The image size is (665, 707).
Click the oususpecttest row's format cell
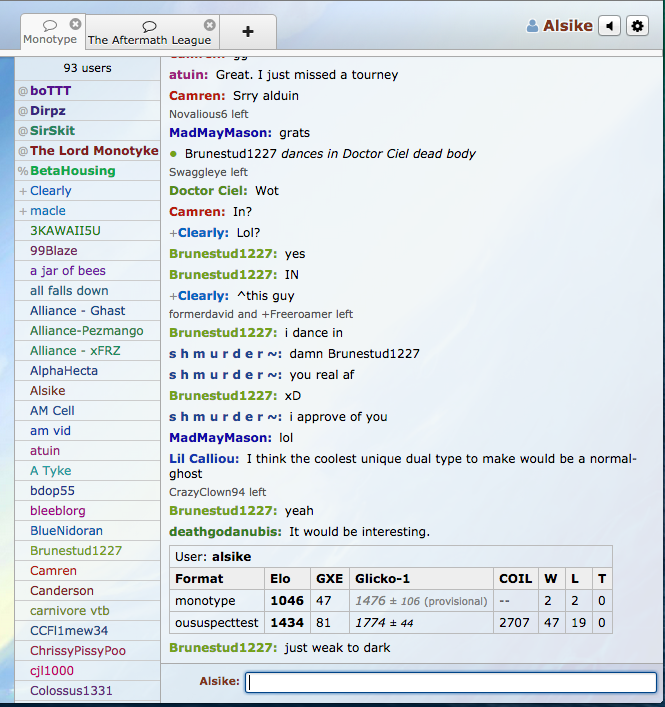(216, 623)
